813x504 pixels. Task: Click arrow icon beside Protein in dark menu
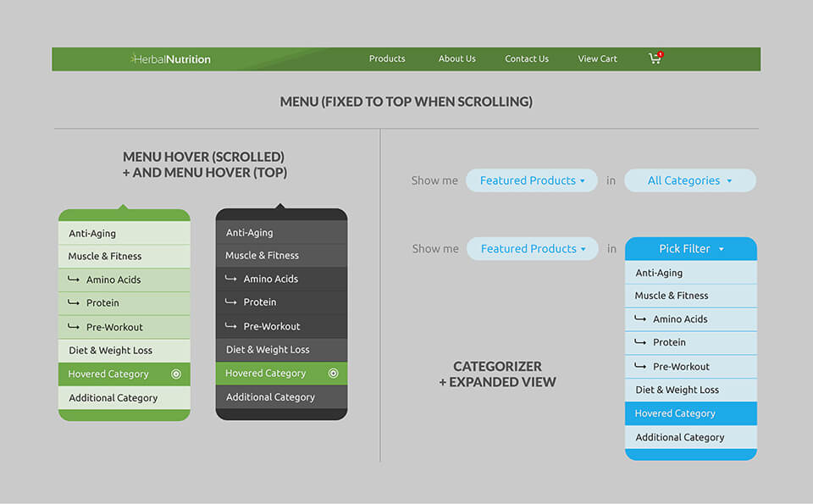pyautogui.click(x=230, y=302)
